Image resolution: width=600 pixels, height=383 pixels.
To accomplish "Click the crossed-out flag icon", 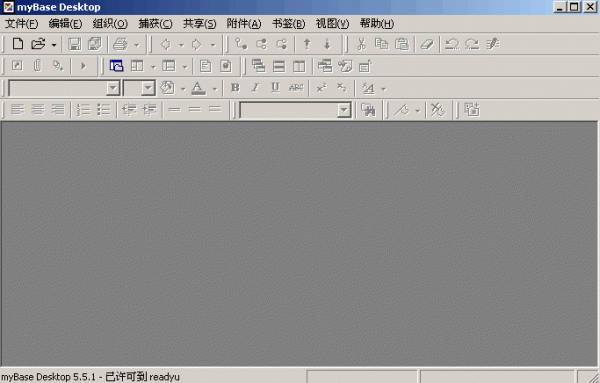I will 438,110.
